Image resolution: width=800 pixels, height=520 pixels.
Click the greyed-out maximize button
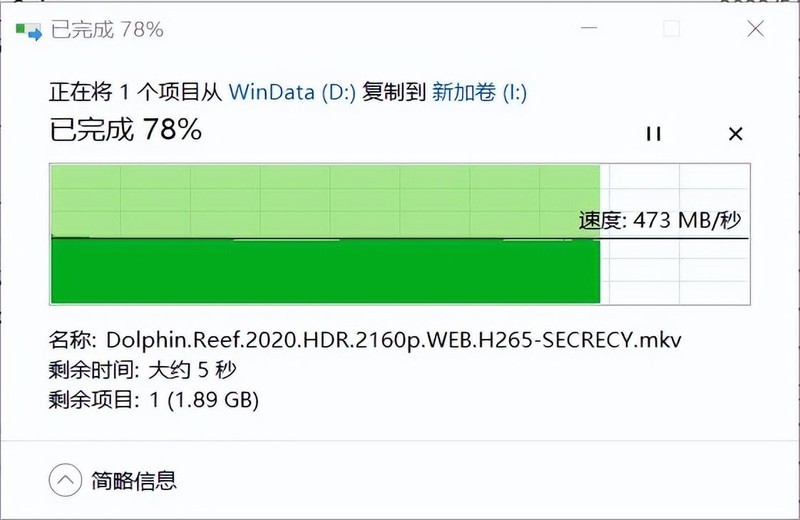671,29
